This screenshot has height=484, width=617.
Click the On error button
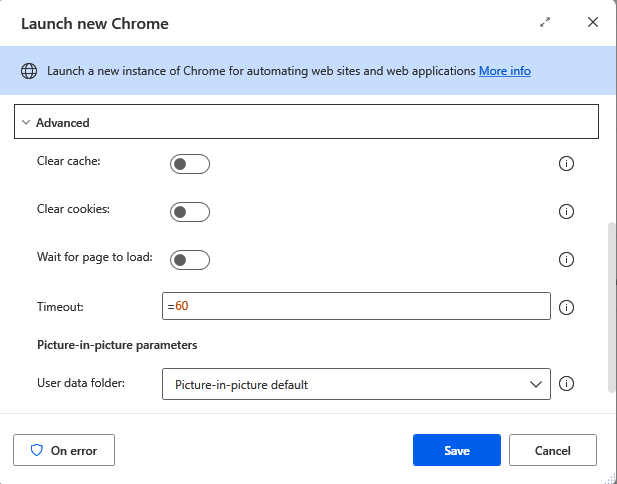[x=64, y=450]
